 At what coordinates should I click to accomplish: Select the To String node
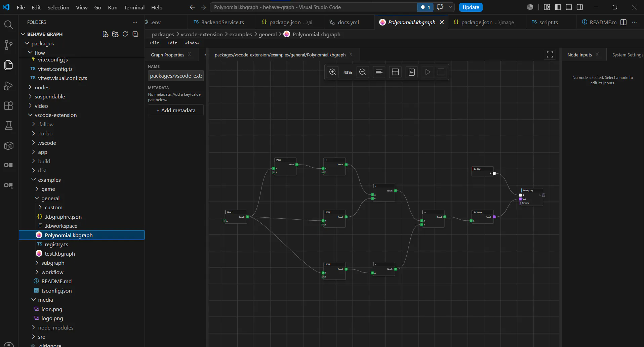pyautogui.click(x=483, y=217)
